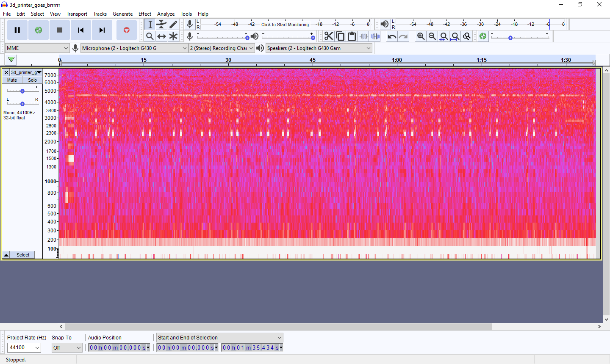Screen dimensions: 610x364
Task: Click the playback speed slider knob
Action: 510,38
